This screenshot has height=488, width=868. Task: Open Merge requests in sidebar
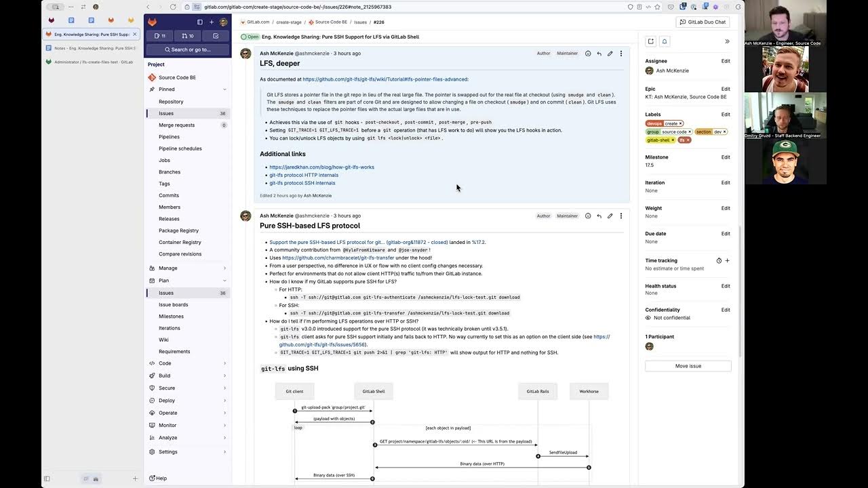click(188, 125)
